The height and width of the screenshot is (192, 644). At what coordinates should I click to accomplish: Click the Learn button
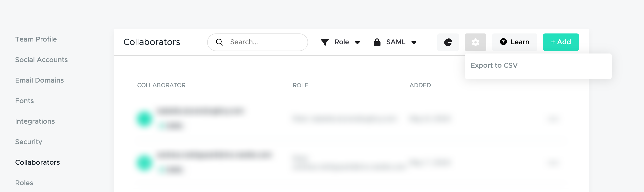[x=514, y=42]
